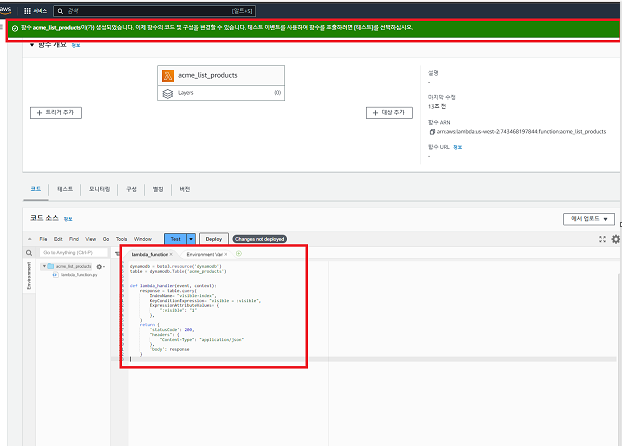Place the cursor on the def lambda_handler code line
This screenshot has width=622, height=446.
173,286
